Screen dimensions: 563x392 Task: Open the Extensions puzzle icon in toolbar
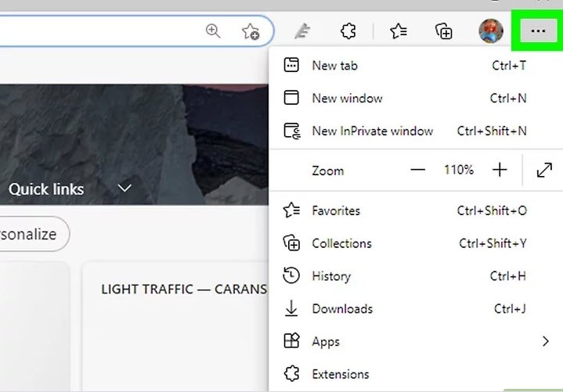tap(348, 31)
